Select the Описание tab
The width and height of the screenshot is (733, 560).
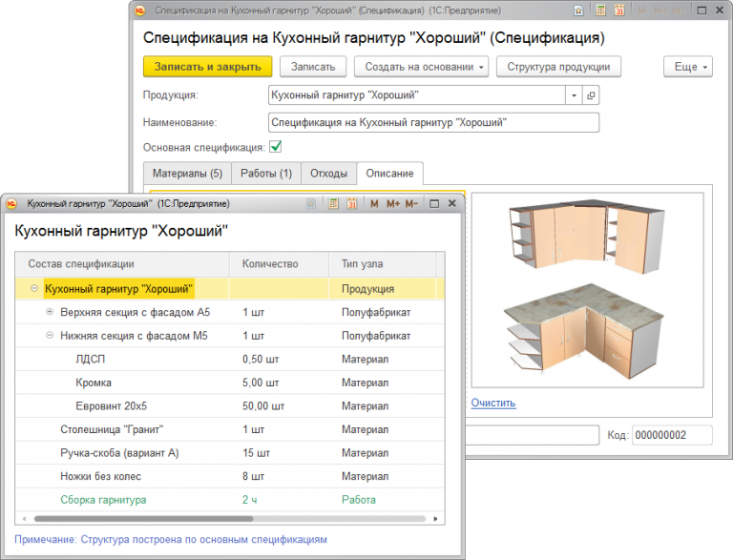click(x=389, y=174)
